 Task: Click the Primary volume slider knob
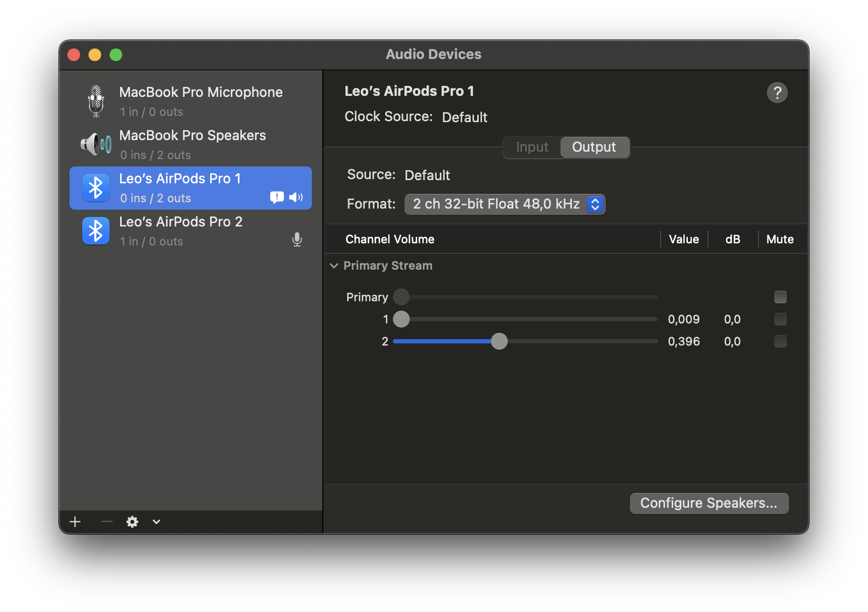pos(401,297)
